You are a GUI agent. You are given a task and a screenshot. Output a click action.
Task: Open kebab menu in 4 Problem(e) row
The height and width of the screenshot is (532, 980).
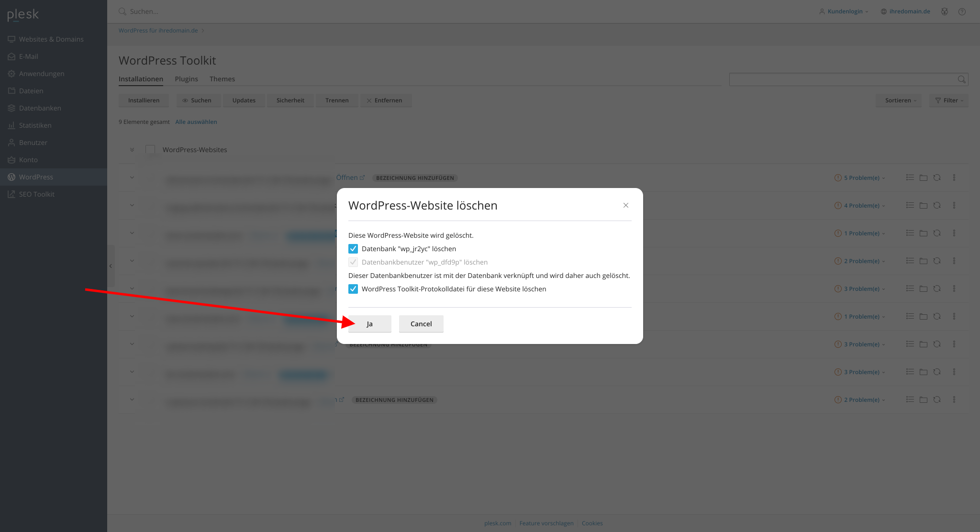coord(954,205)
